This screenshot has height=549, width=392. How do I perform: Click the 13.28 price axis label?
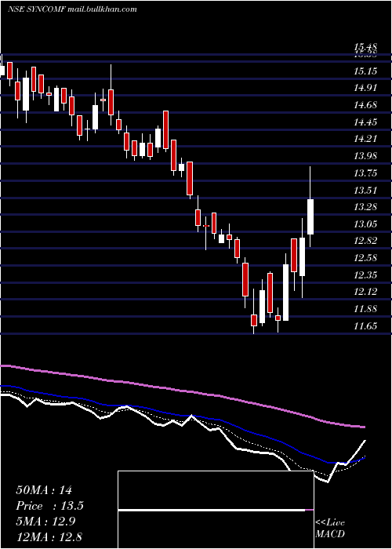(365, 207)
